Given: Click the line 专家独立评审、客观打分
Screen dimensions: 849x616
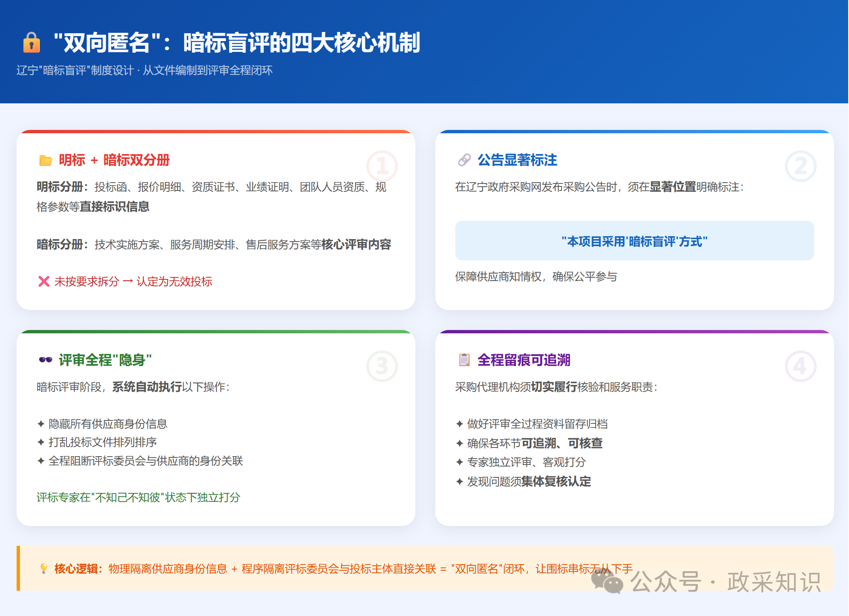Looking at the screenshot, I should point(527,462).
